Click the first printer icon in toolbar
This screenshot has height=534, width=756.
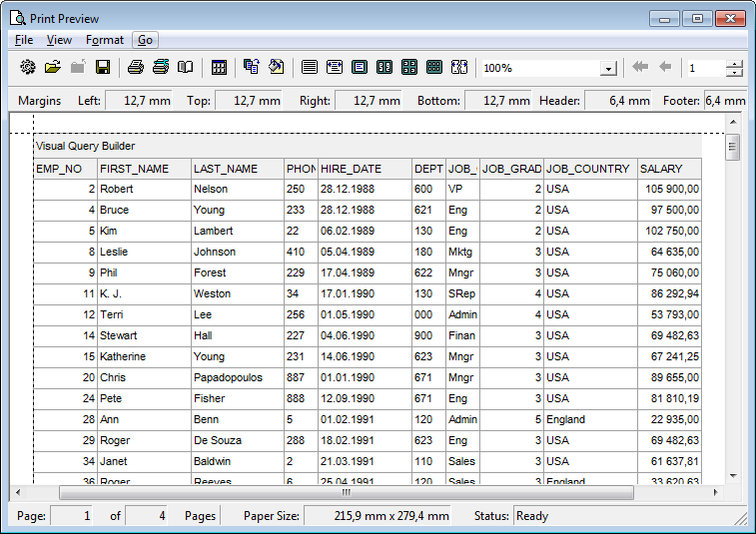point(135,68)
